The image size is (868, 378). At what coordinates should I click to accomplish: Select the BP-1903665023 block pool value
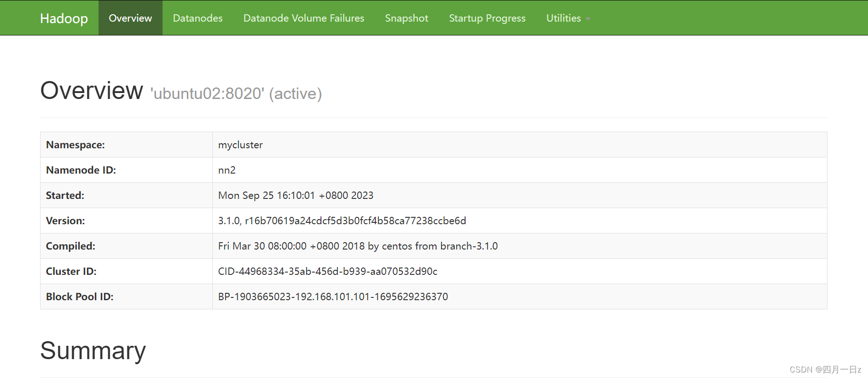(333, 297)
